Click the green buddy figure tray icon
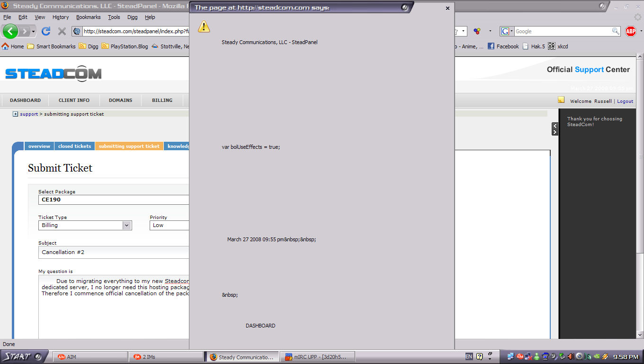The width and height of the screenshot is (644, 364). pyautogui.click(x=537, y=356)
